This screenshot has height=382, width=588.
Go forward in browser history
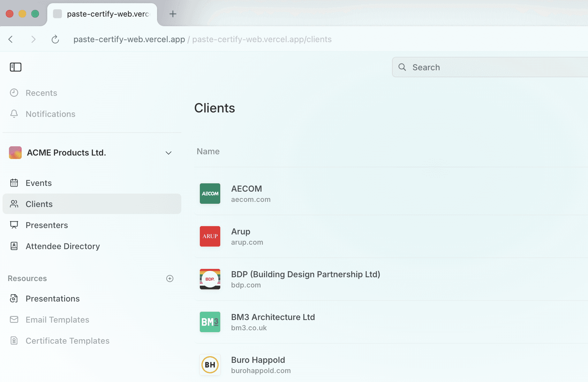tap(33, 39)
